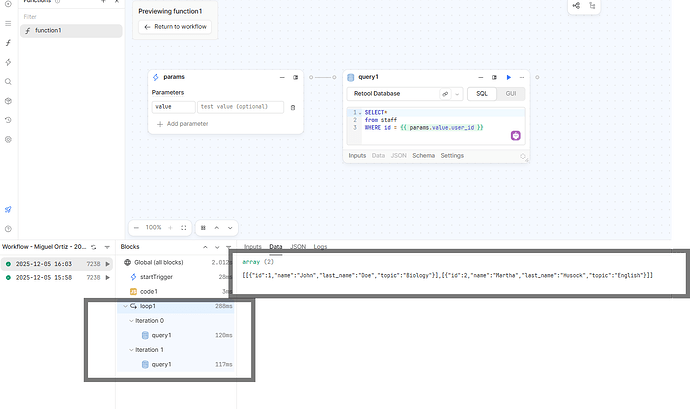This screenshot has width=690, height=409.
Task: Click the deploy rocket icon in sidebar
Action: [8, 209]
